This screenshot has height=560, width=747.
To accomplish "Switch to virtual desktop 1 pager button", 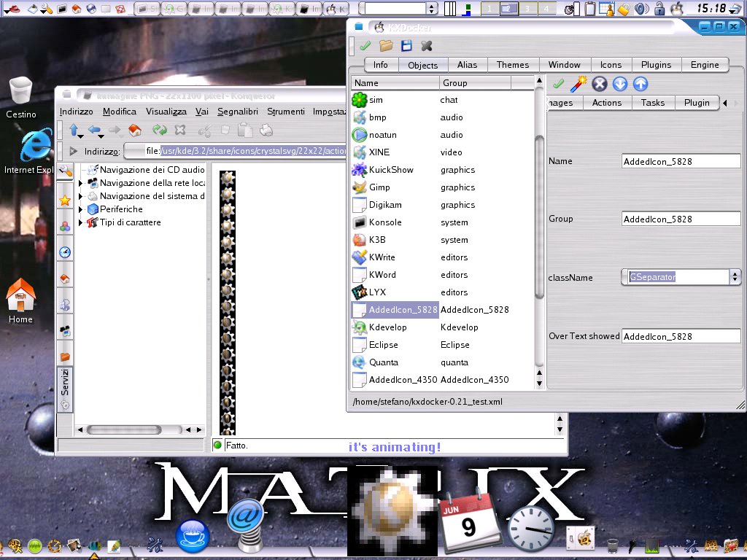I will 489,9.
